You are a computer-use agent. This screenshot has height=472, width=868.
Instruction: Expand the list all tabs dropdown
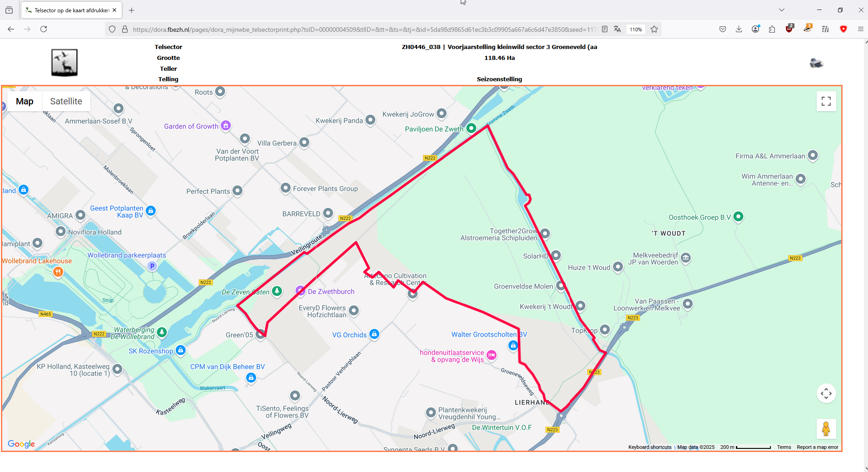tap(782, 10)
